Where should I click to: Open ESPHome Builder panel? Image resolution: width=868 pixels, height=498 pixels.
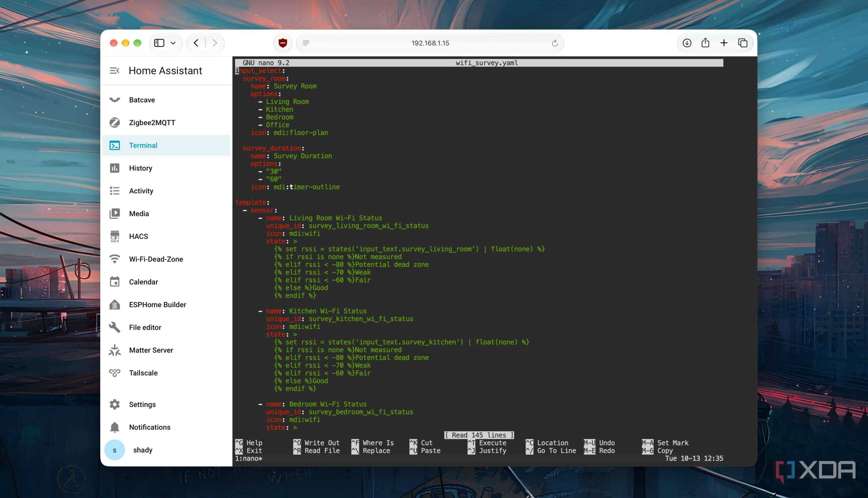coord(166,305)
